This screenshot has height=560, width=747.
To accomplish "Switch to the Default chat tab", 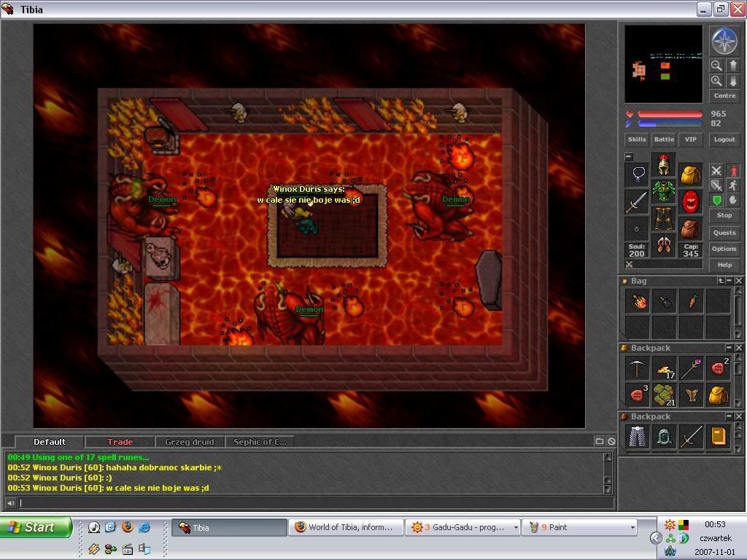I will pos(50,442).
